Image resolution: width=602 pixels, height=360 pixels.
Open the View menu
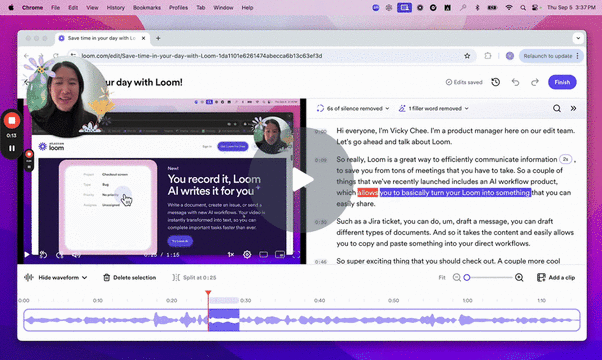(92, 8)
